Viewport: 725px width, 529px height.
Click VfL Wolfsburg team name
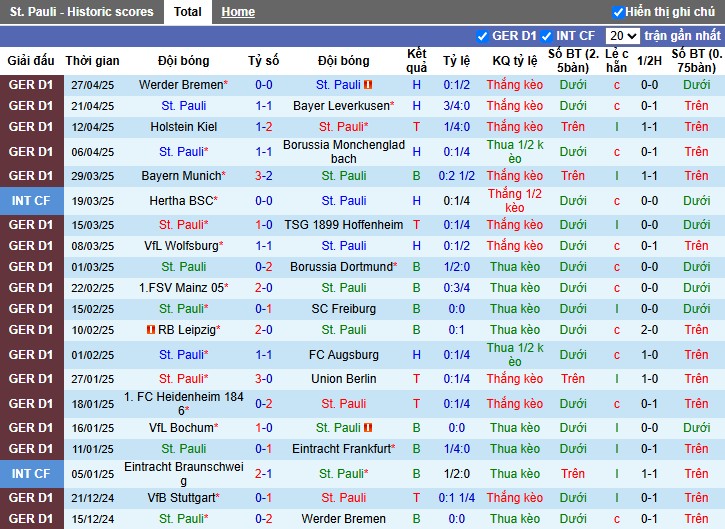pos(181,246)
